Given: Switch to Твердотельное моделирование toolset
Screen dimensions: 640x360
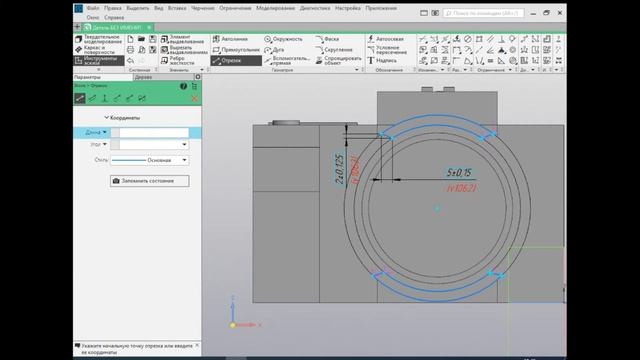Looking at the screenshot, I should (98, 39).
